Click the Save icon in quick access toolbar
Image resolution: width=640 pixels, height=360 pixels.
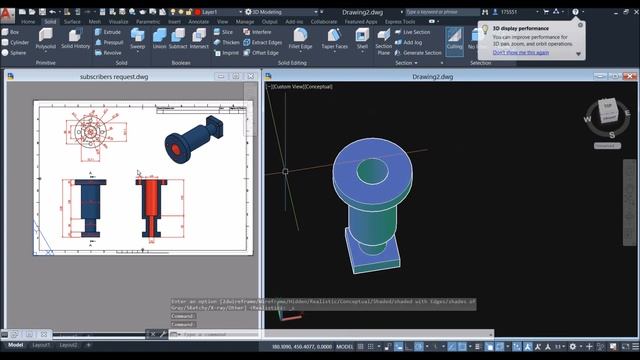point(42,12)
